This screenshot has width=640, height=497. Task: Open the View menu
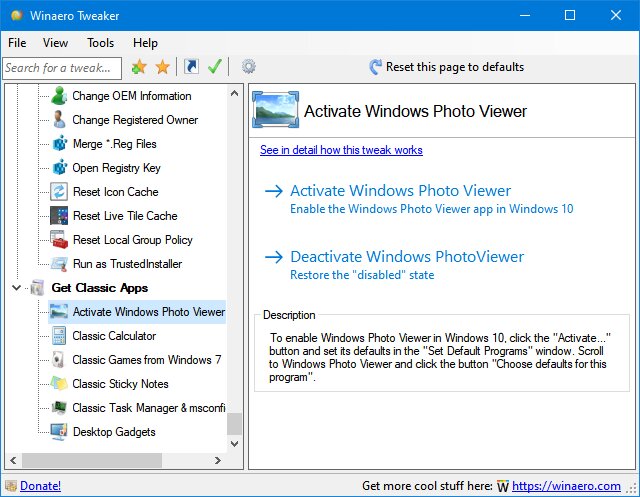click(56, 43)
